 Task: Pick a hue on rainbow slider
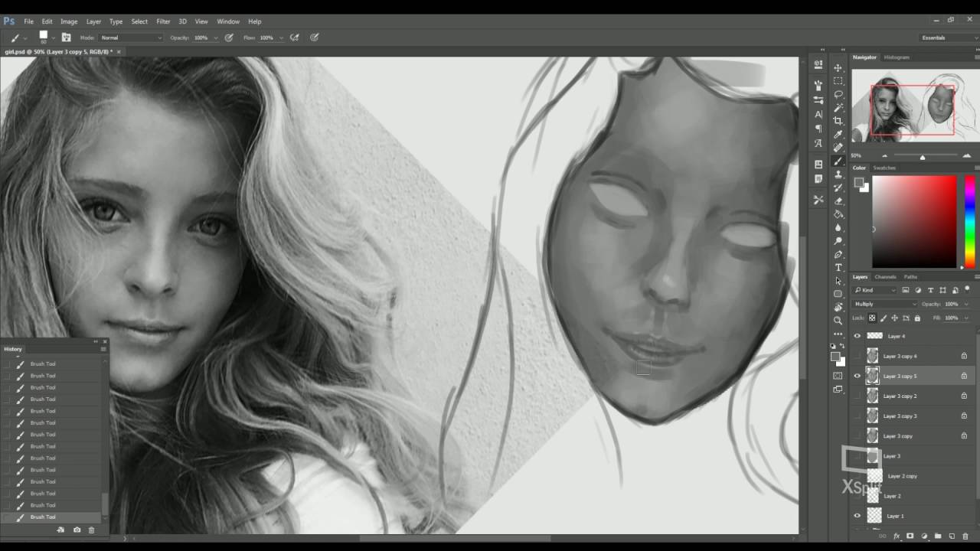click(969, 221)
